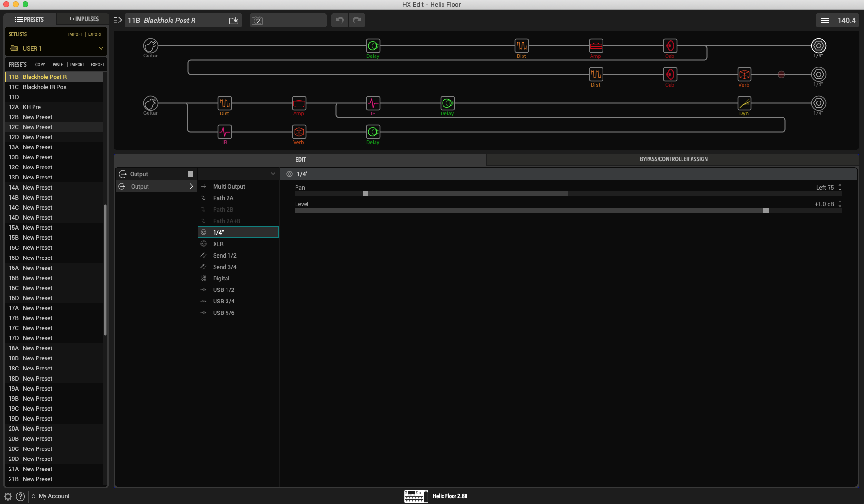Viewport: 864px width, 504px height.
Task: Click the redo arrow button
Action: point(357,20)
